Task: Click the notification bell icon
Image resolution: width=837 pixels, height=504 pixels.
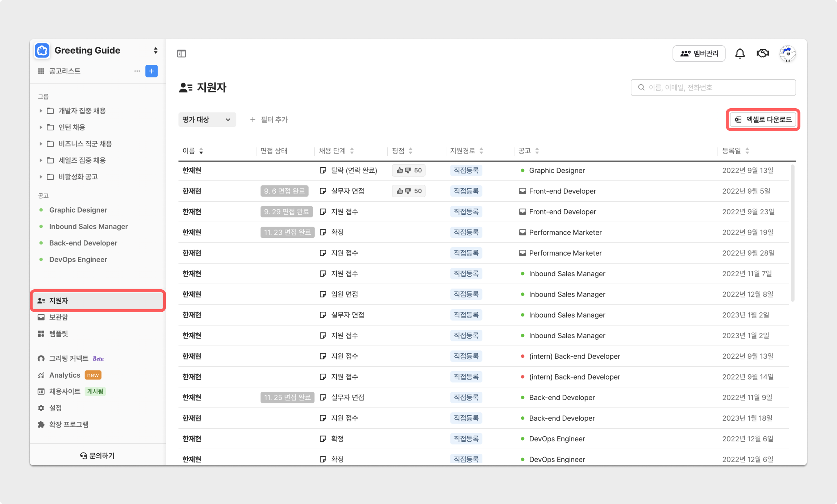Action: pyautogui.click(x=740, y=54)
